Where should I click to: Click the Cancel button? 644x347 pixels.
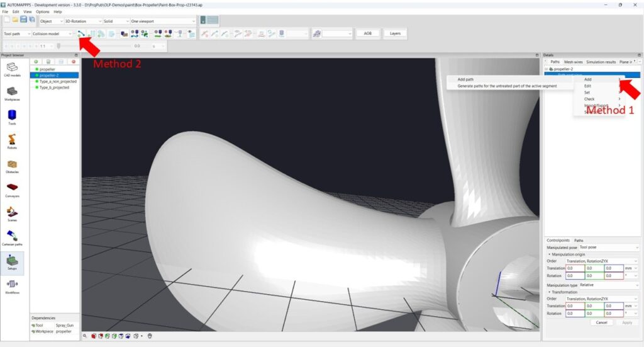[x=602, y=322]
